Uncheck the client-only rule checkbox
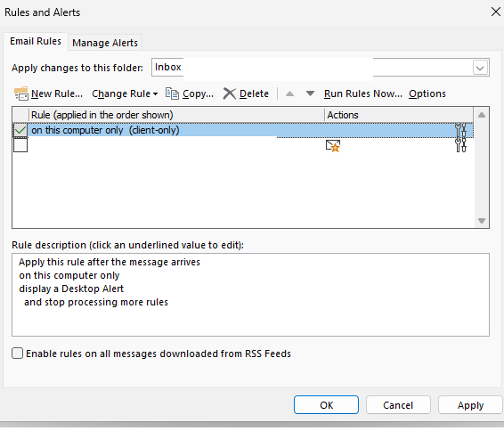Viewport: 504px width, 431px height. coord(20,130)
